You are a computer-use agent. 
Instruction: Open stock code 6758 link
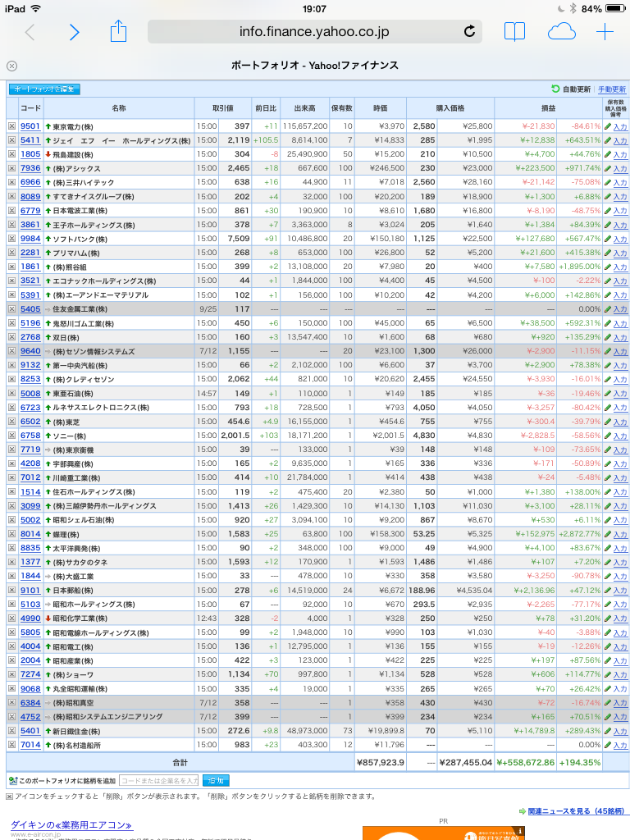coord(30,436)
